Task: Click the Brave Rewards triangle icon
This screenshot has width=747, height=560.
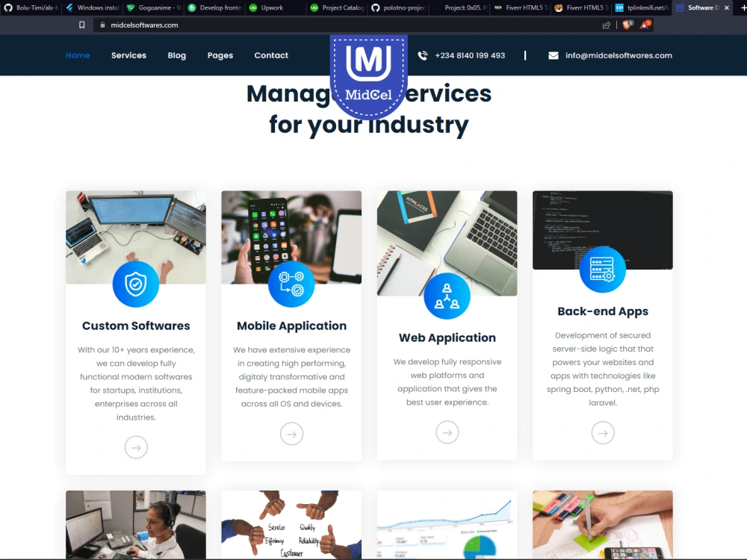Action: (645, 25)
